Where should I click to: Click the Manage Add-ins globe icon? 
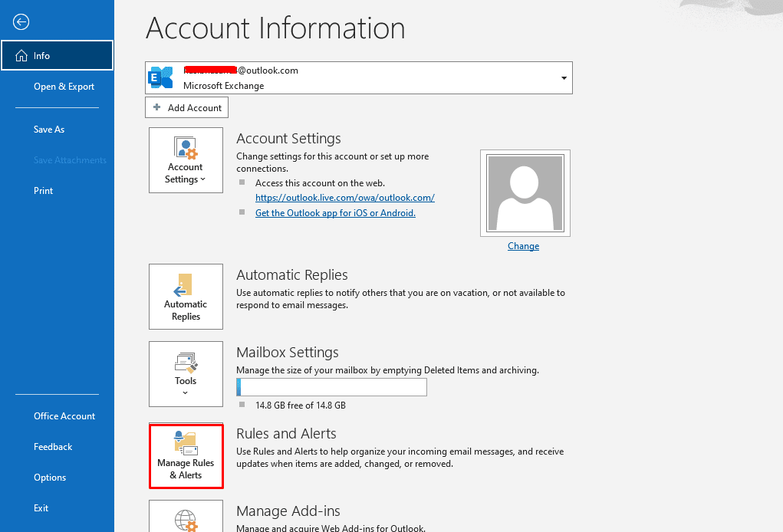pyautogui.click(x=186, y=521)
